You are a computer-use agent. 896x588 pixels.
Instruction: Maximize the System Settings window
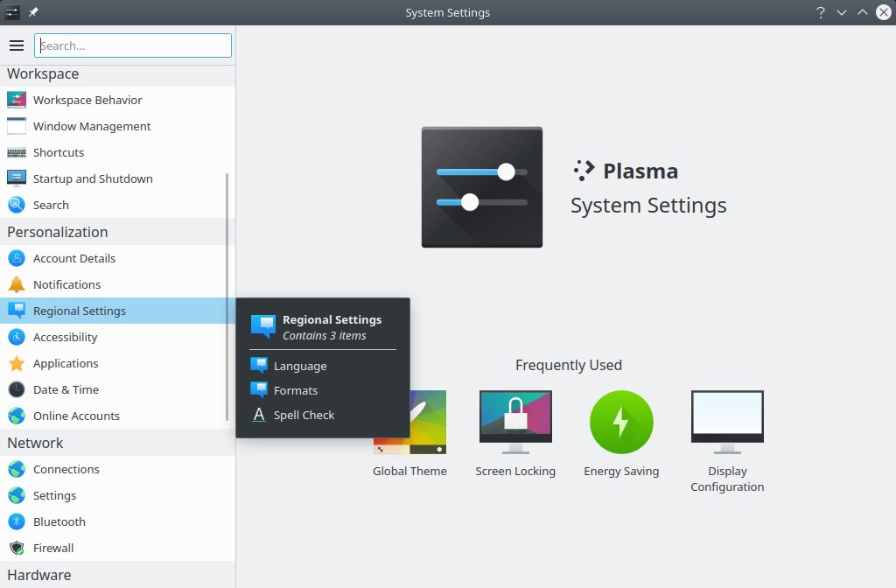click(862, 12)
